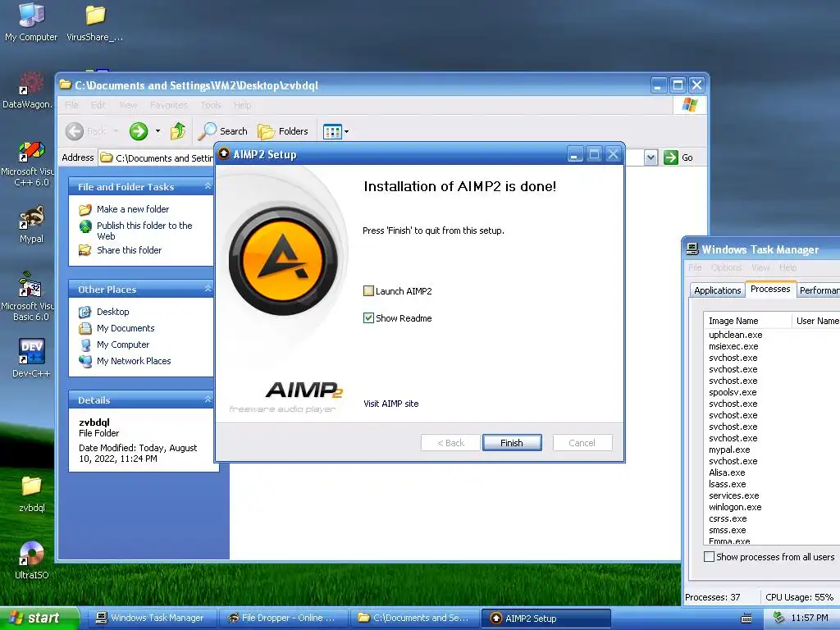
Task: Open the Tools menu in Explorer window
Action: point(211,105)
